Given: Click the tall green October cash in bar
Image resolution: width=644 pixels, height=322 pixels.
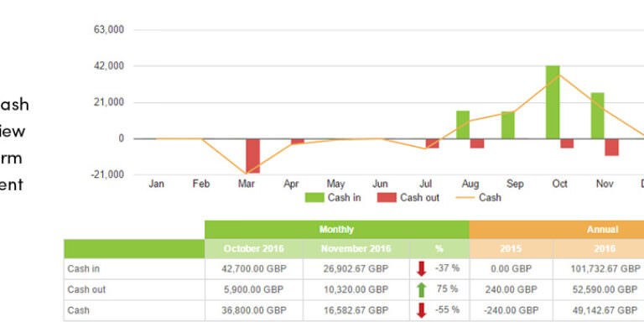Looking at the screenshot, I should tap(553, 101).
